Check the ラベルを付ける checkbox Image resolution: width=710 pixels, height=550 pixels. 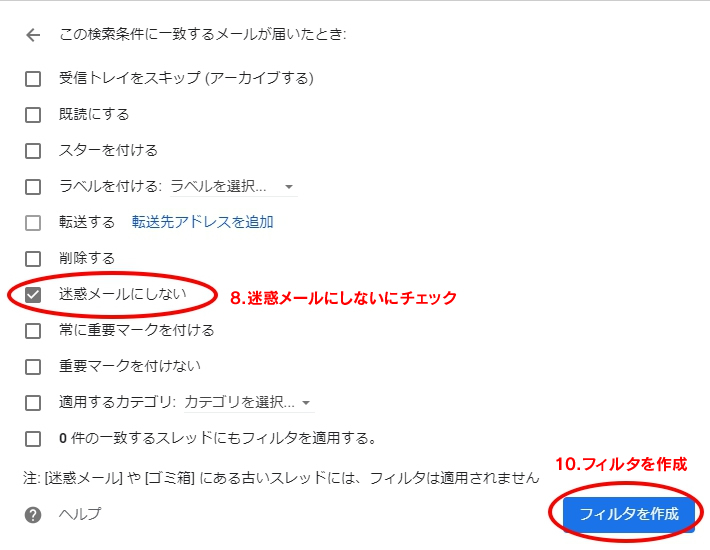pyautogui.click(x=33, y=187)
